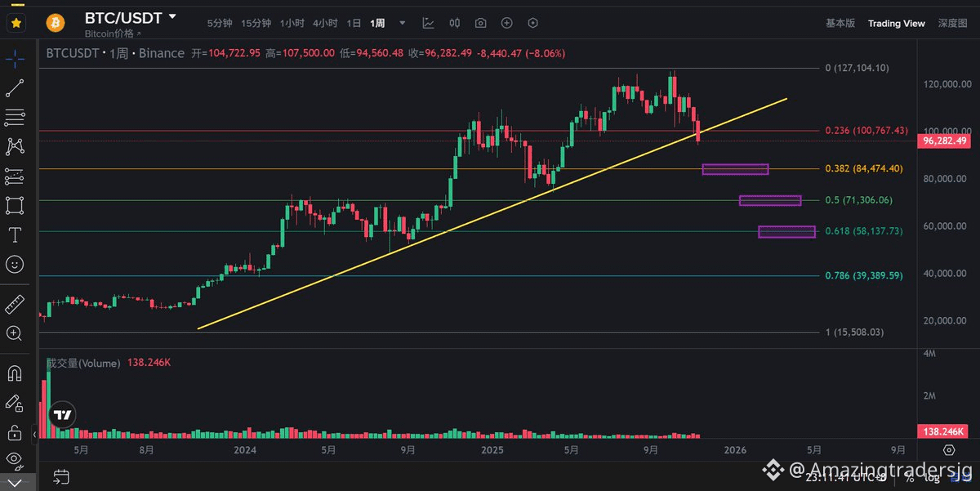Click the circled plus add icon
This screenshot has height=491, width=980.
click(507, 23)
